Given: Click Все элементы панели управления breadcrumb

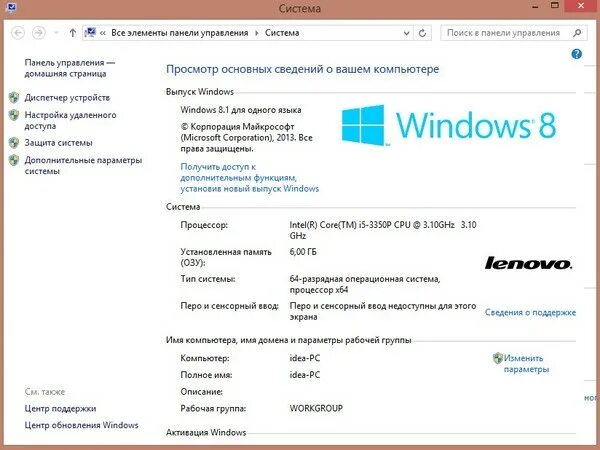Looking at the screenshot, I should [x=180, y=33].
